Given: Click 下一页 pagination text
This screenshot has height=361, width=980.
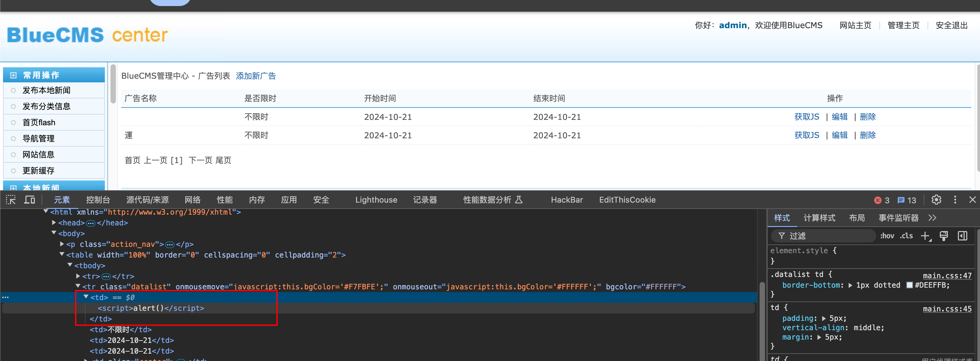Looking at the screenshot, I should (200, 160).
